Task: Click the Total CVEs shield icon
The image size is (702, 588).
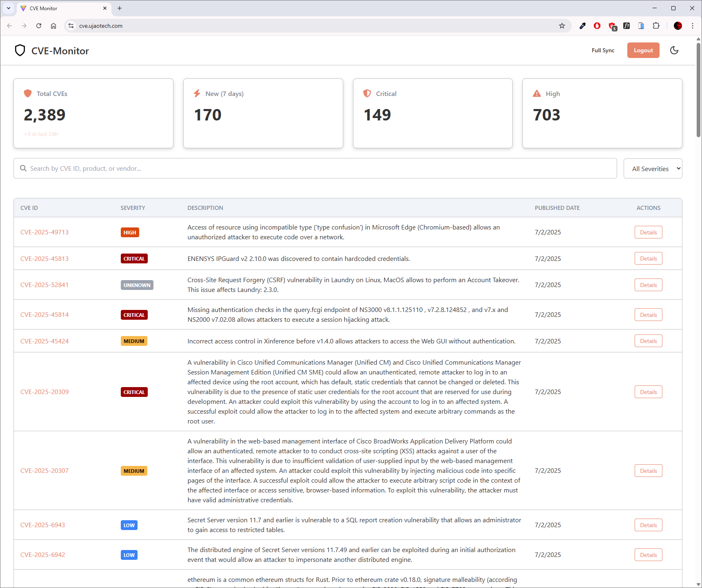Action: (x=28, y=93)
